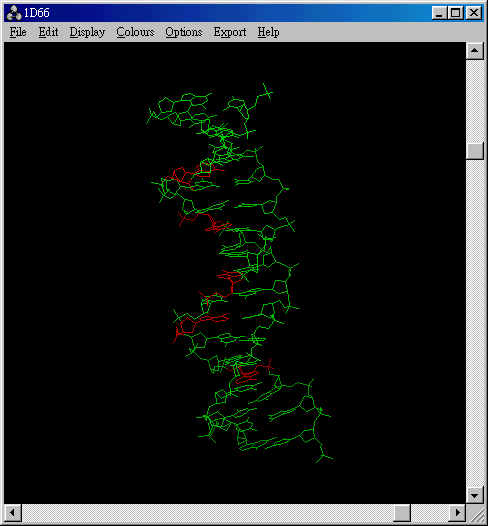Click the RasMol molecule icon in title bar

(x=14, y=13)
